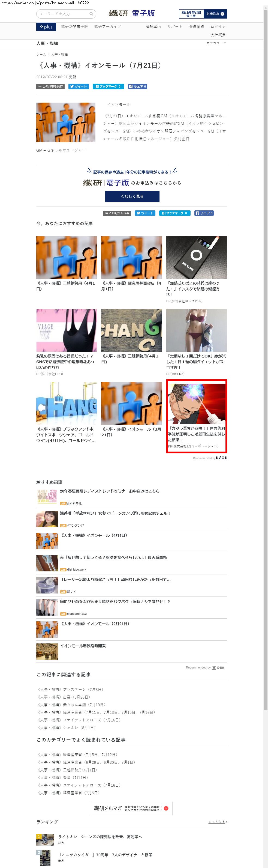Viewport: 268px width, 868px height.
Task: Open related article 赤ちゃん本舗（7月19日）
Action: 72,705
